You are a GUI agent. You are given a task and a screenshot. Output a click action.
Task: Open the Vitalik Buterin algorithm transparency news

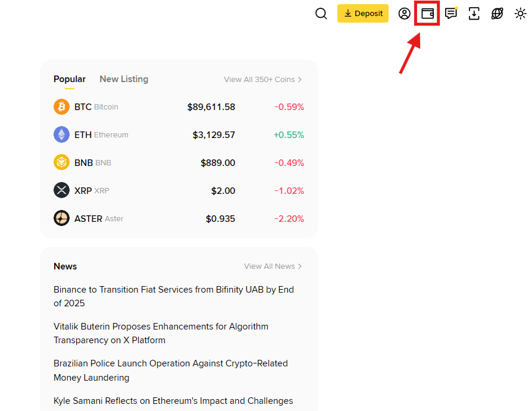(x=161, y=333)
